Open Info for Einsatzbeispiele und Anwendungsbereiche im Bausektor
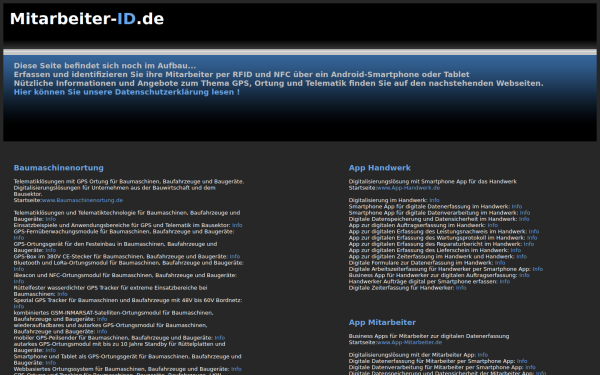Image resolution: width=600 pixels, height=375 pixels. pyautogui.click(x=237, y=225)
